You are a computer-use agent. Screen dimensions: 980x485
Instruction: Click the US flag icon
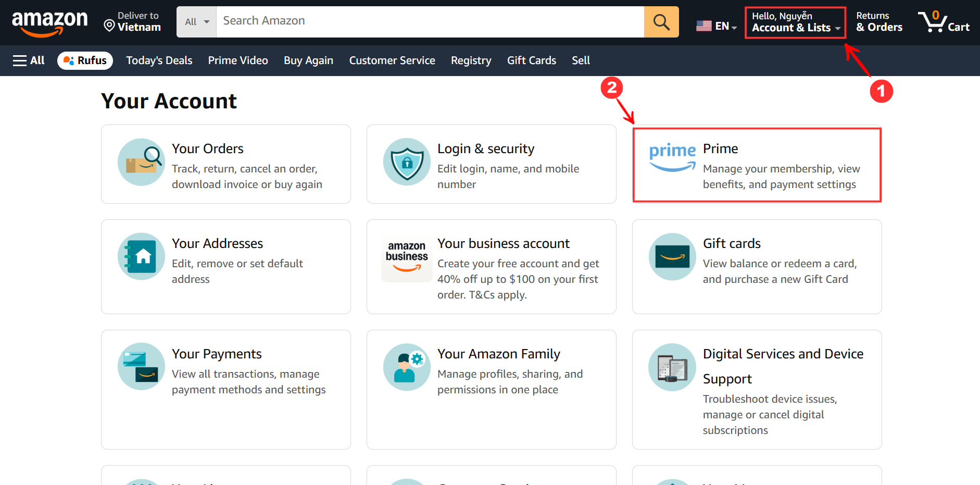tap(704, 26)
